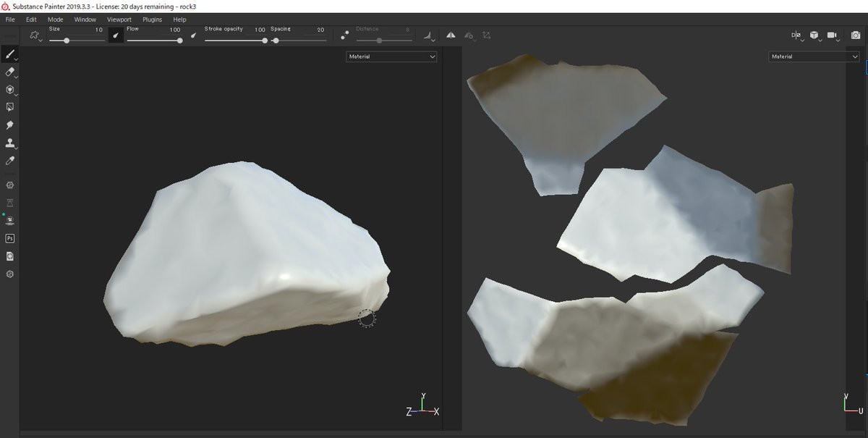The image size is (868, 438).
Task: Select the Polygon Fill tool
Action: (9, 107)
